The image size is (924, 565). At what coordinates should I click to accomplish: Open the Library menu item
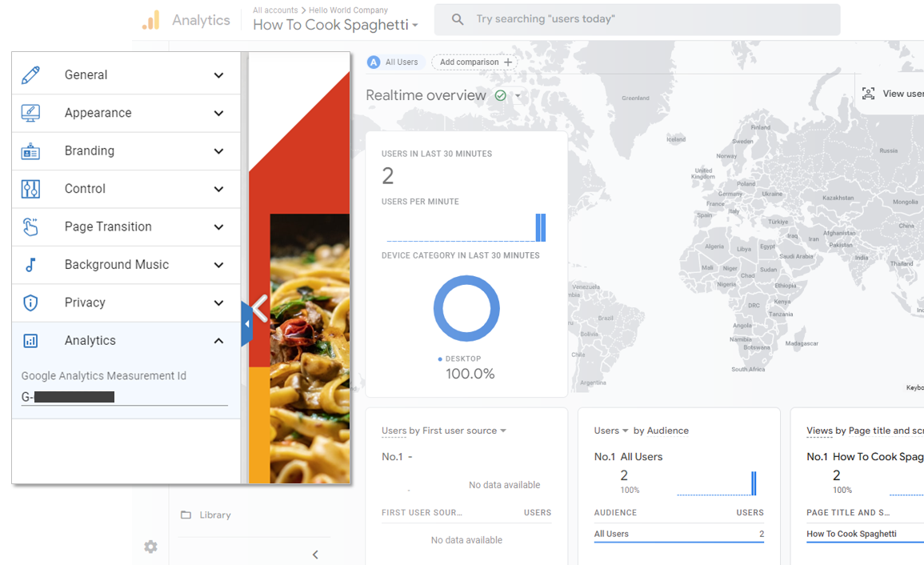click(x=214, y=515)
